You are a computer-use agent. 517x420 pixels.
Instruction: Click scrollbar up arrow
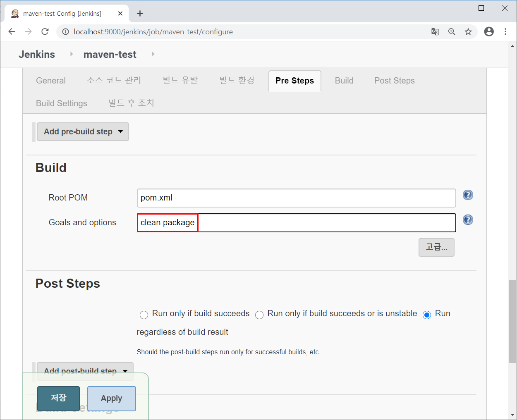point(512,46)
